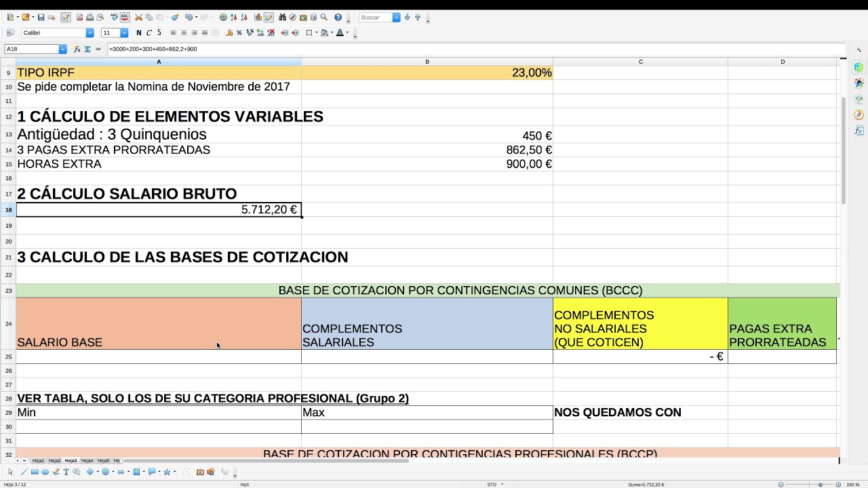Viewport: 868px width, 488px height.
Task: Align cell content left
Action: coord(174,33)
